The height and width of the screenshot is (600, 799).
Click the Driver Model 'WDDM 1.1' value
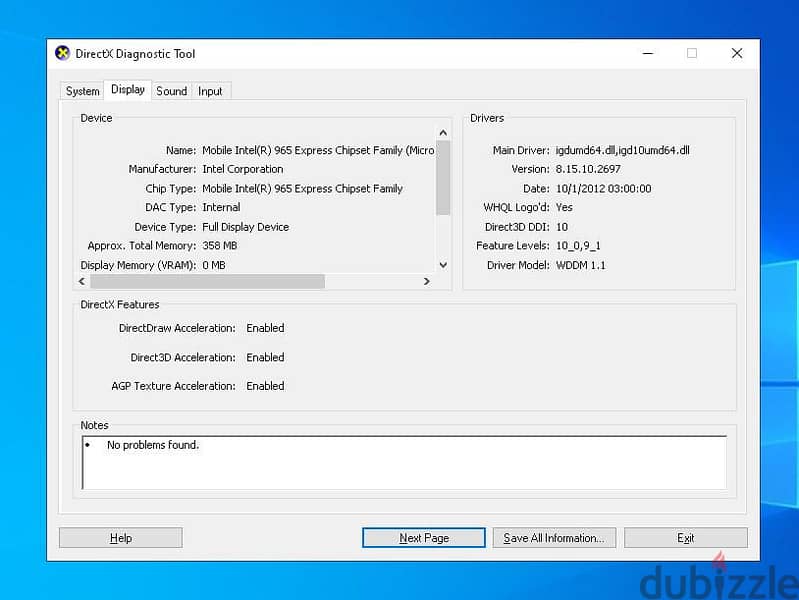coord(580,265)
